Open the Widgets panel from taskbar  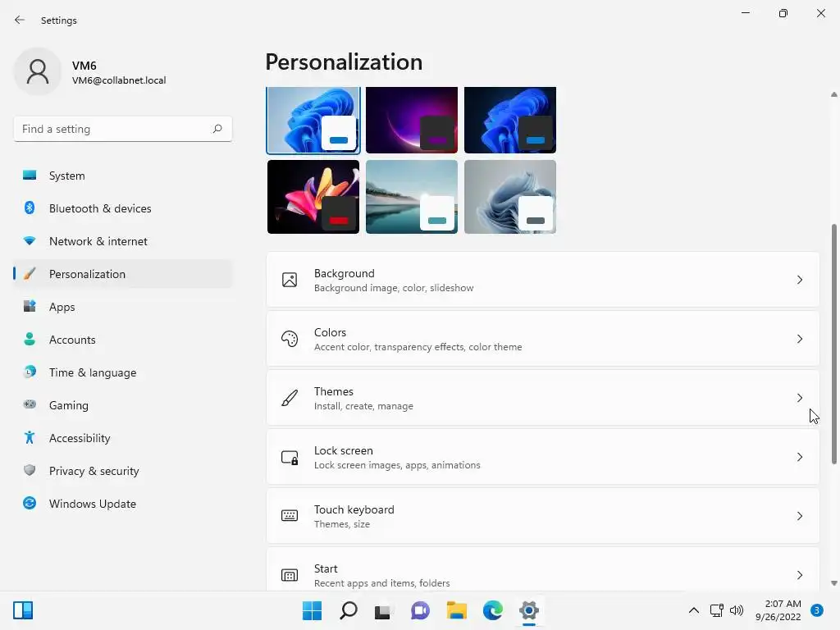tap(23, 610)
